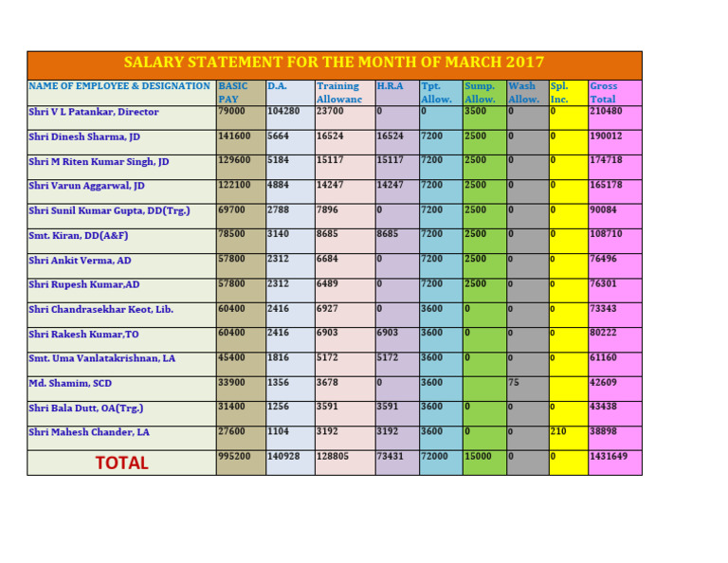Select total D.A. 140928
This screenshot has width=728, height=563.
tap(283, 456)
